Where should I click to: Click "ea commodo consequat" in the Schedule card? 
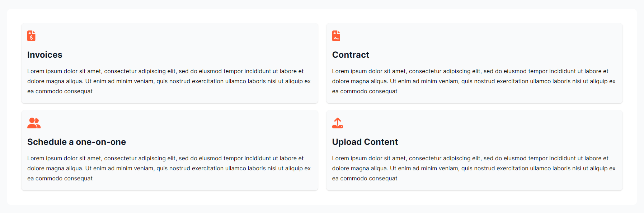[x=60, y=179]
